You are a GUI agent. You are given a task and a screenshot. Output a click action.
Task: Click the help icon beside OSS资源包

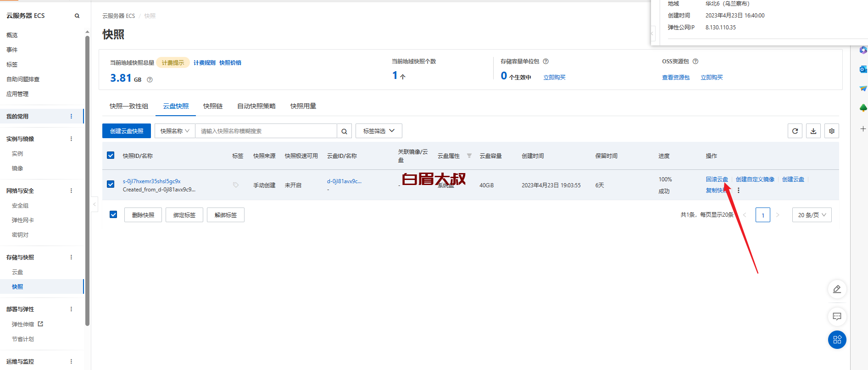point(696,62)
